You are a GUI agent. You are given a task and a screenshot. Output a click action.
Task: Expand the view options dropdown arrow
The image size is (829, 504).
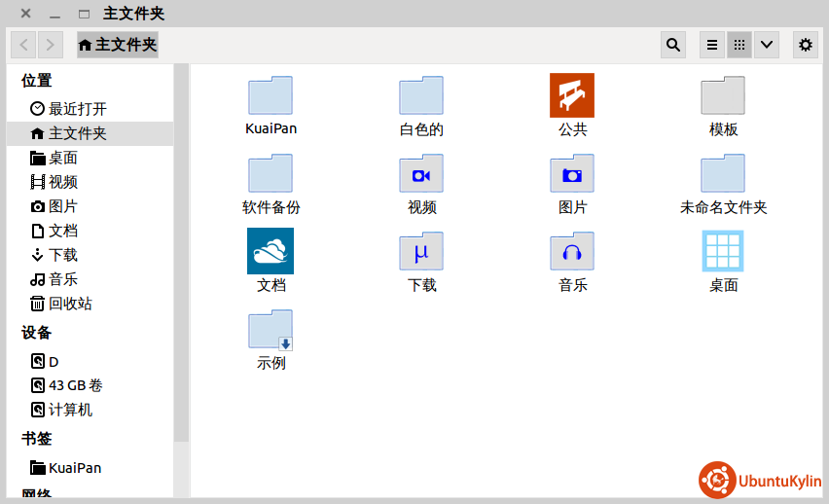click(767, 45)
